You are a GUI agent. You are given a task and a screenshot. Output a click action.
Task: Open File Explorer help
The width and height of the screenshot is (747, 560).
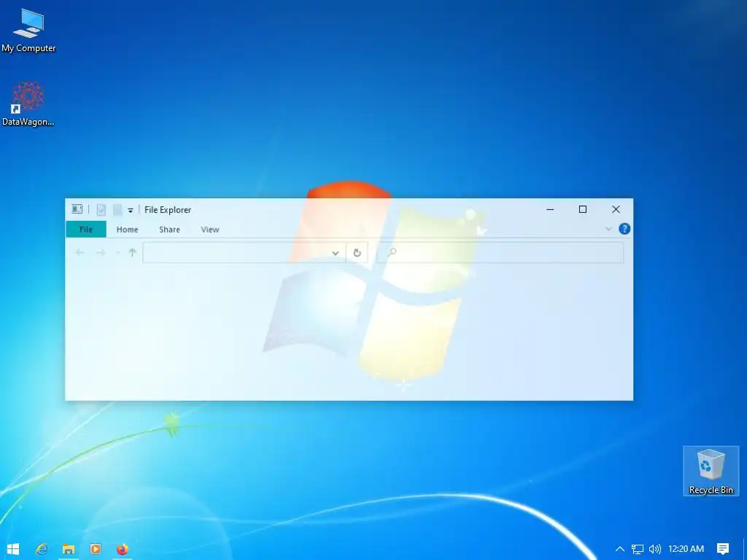pos(624,229)
